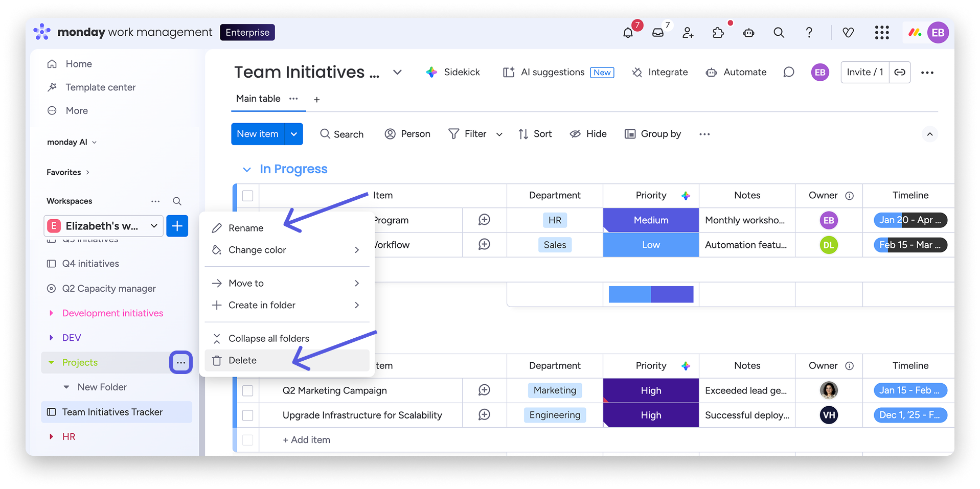Add update to Q2 Marketing Campaign
980x489 pixels.
tap(484, 390)
